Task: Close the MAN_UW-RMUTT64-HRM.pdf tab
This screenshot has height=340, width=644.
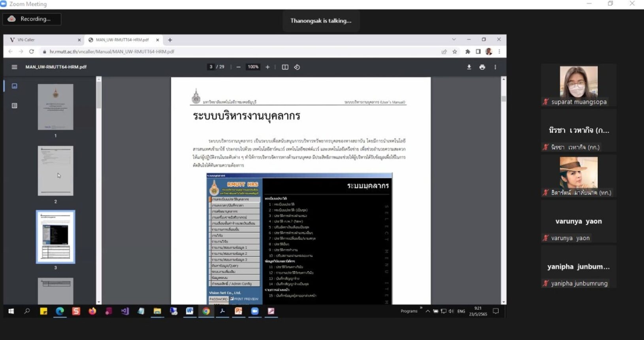Action: [x=157, y=40]
